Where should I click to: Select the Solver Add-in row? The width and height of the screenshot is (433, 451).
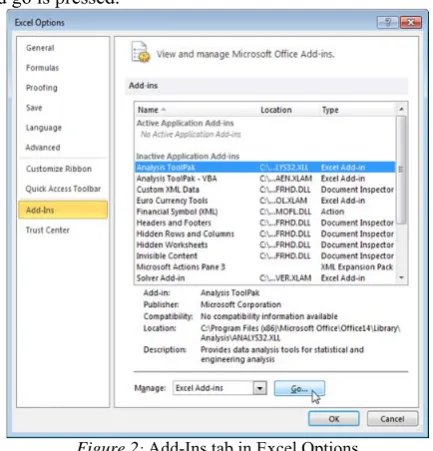[265, 278]
